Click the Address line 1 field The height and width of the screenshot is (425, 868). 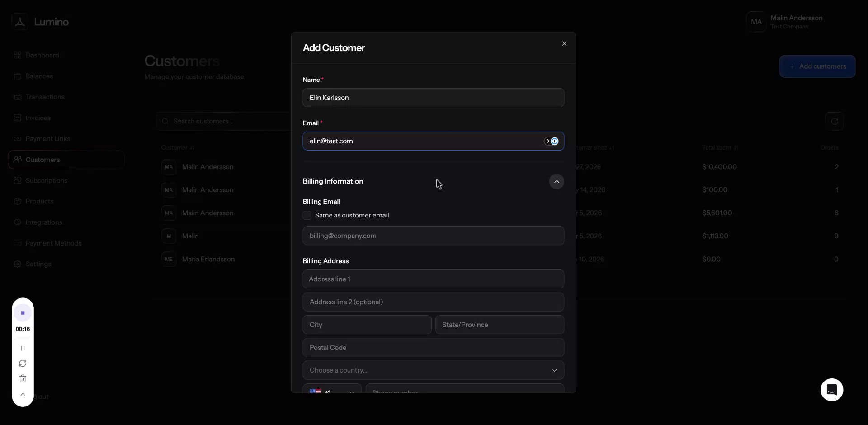pos(433,279)
